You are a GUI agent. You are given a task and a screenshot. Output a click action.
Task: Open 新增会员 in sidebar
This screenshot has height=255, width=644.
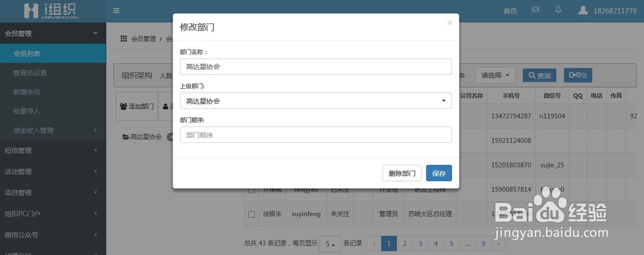53,92
